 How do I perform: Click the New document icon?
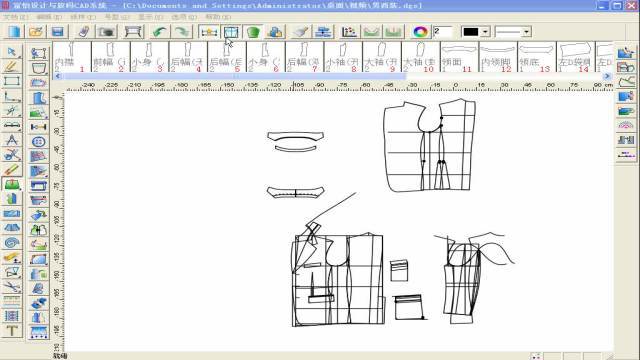point(14,32)
